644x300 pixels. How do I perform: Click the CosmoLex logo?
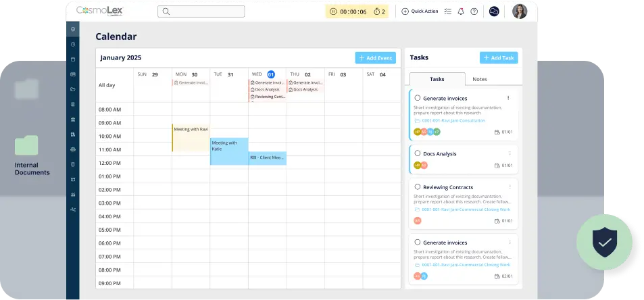coord(100,11)
